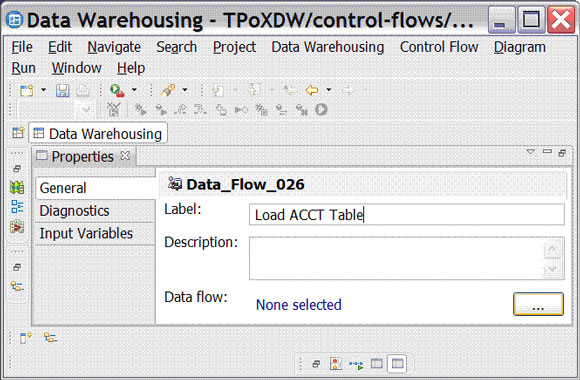Click the Previous Annotation up-arrow icon

tap(254, 90)
